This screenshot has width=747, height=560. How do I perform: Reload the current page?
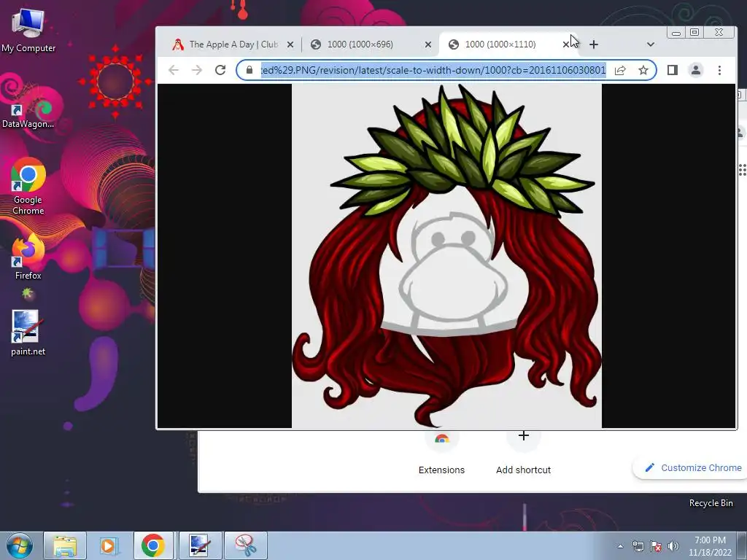coord(220,70)
